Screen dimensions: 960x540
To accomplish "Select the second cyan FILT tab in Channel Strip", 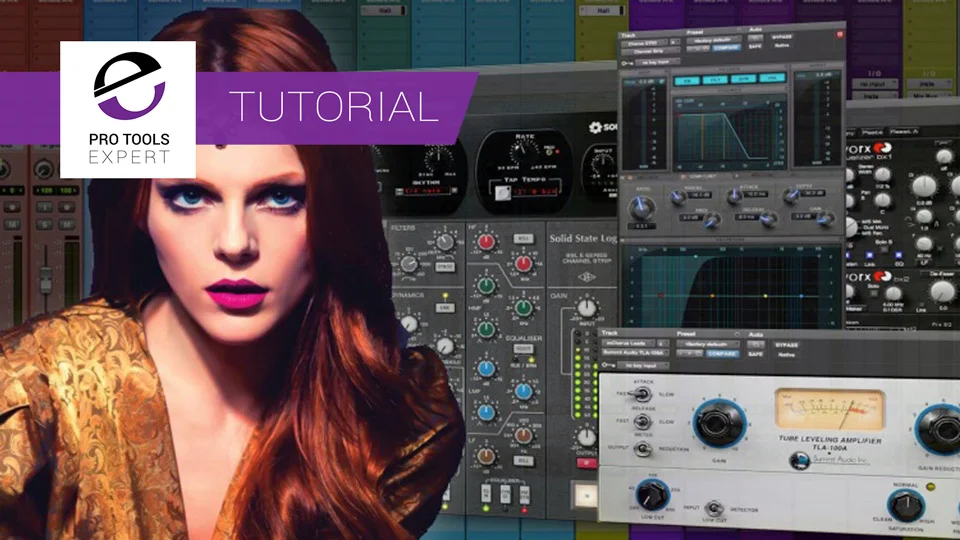I will coord(714,80).
